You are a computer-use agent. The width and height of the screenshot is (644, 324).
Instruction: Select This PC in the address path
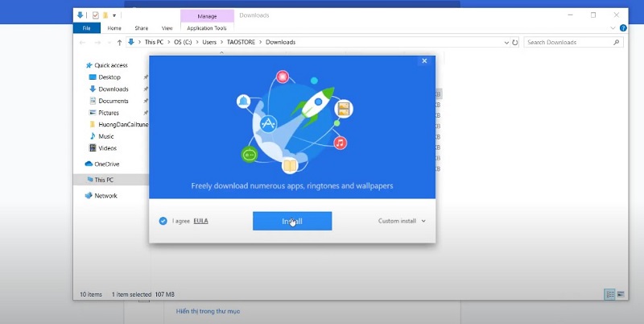[x=154, y=42]
